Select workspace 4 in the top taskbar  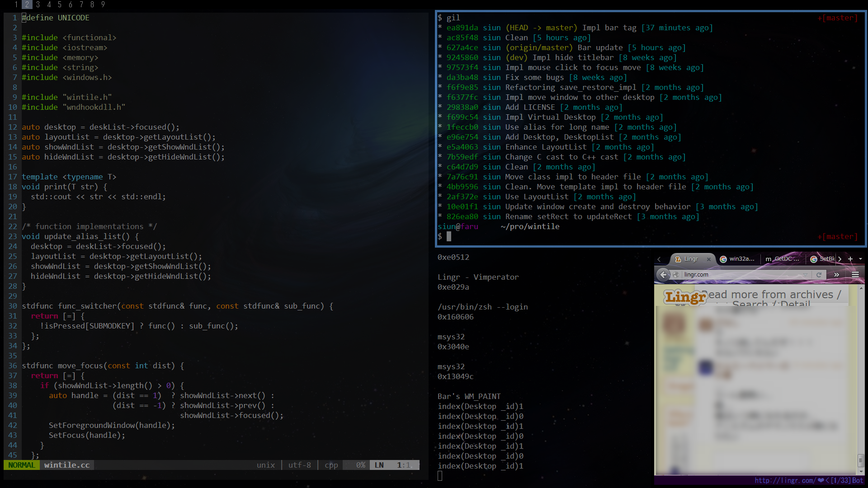(48, 5)
